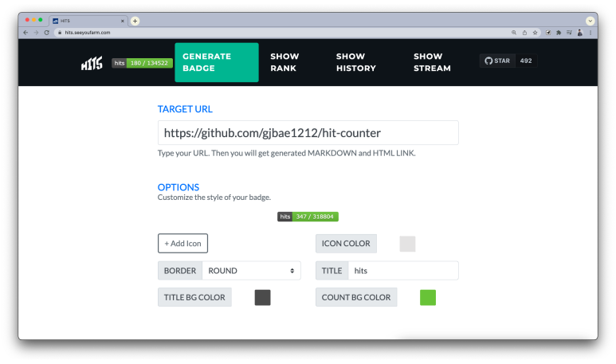616x364 pixels.
Task: Open the Count BG Color green swatch
Action: pos(428,297)
